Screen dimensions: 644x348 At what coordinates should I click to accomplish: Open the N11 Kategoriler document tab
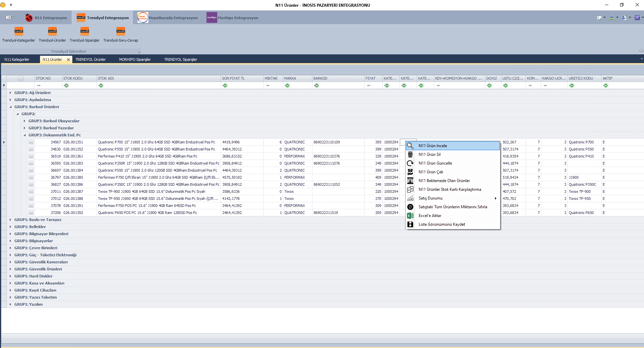point(17,59)
